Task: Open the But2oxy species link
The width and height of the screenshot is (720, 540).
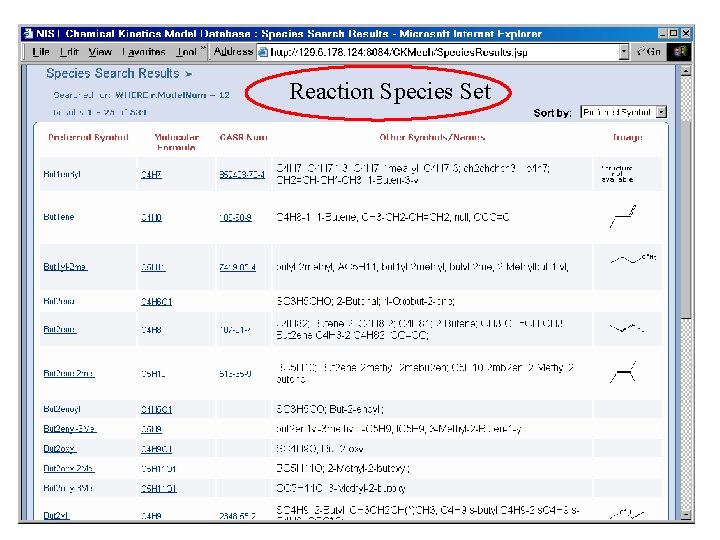Action: pos(60,449)
